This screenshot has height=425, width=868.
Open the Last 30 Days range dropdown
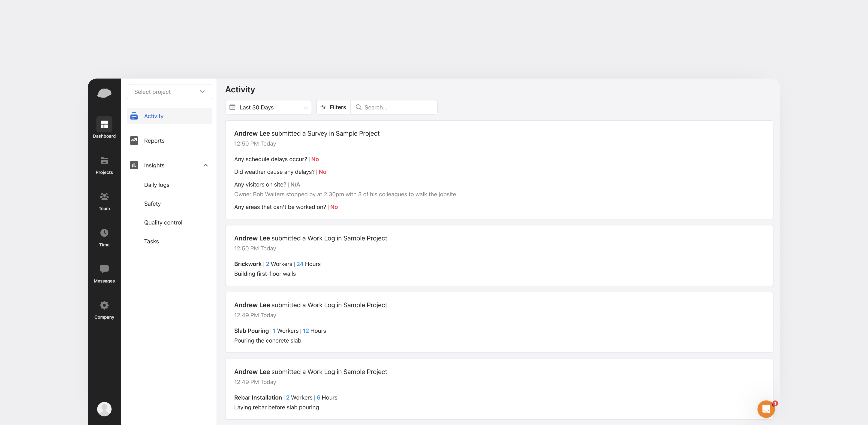(268, 107)
